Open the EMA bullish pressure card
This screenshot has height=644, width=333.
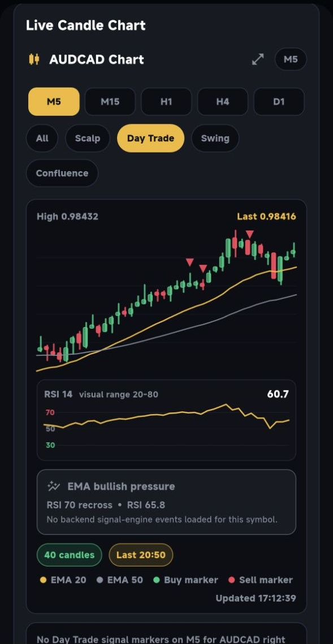pyautogui.click(x=166, y=502)
